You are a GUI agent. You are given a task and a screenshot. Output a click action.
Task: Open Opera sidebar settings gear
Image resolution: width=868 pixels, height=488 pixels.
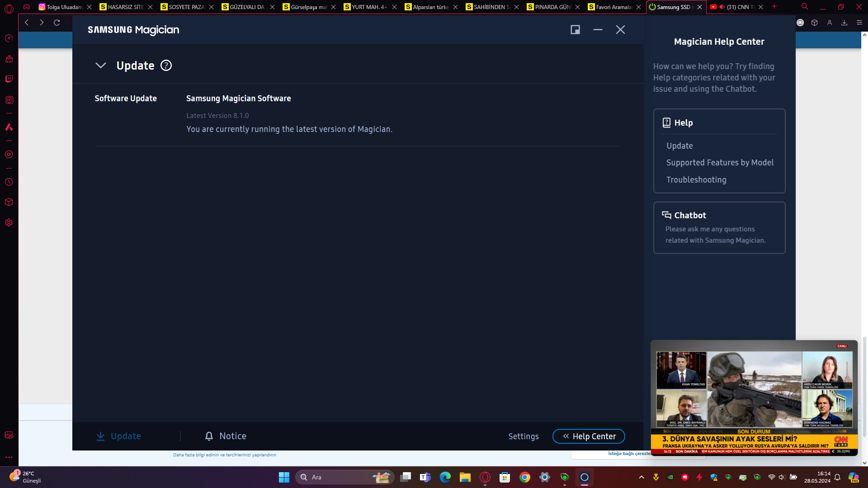[x=9, y=223]
